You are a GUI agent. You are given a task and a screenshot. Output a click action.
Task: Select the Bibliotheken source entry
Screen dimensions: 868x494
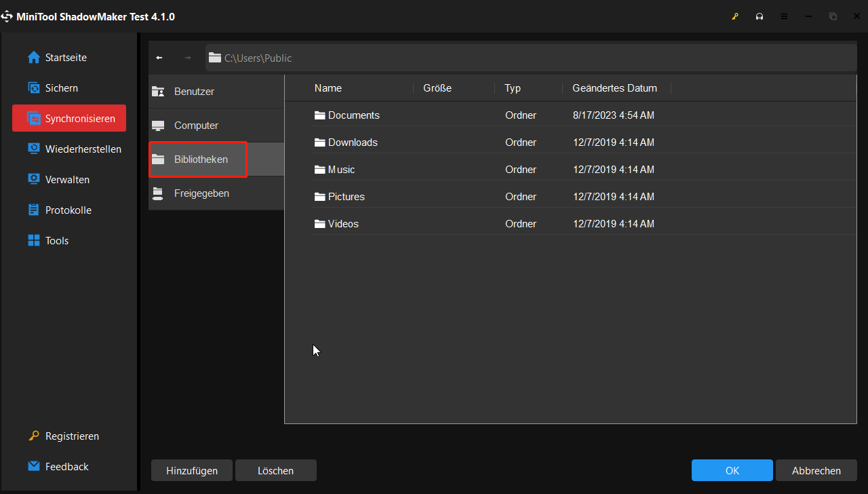[x=216, y=159]
